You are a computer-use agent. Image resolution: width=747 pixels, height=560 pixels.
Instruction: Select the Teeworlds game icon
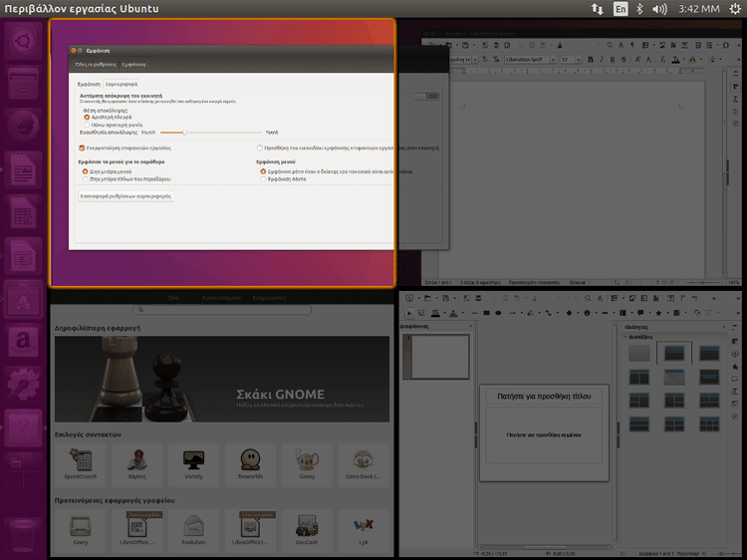[250, 460]
